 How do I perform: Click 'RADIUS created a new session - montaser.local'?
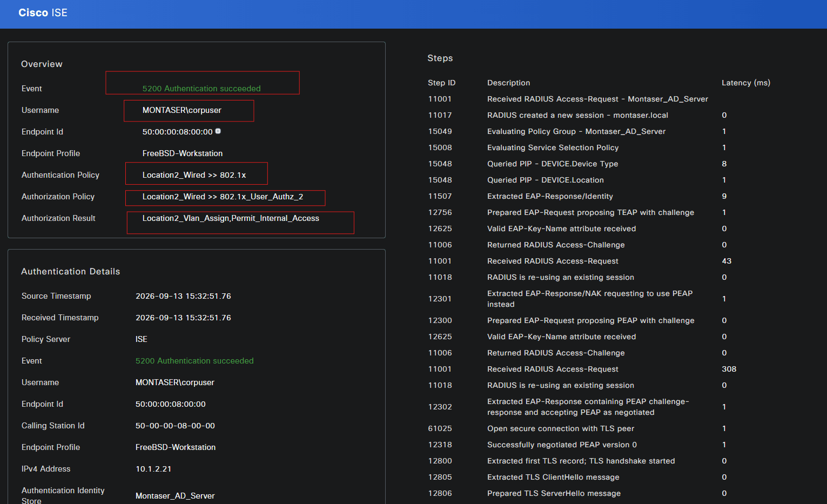tap(577, 115)
